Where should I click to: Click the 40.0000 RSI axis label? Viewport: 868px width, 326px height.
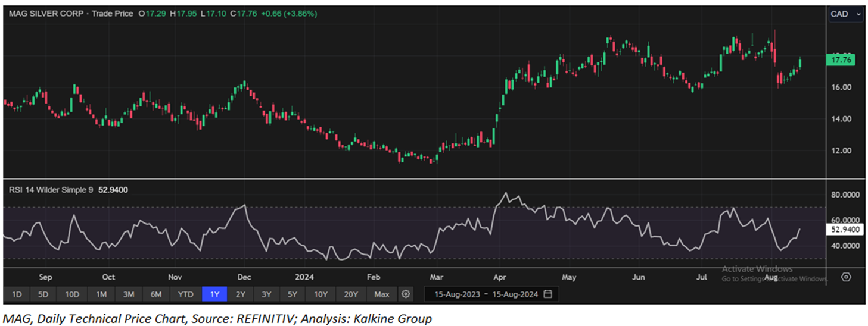846,245
